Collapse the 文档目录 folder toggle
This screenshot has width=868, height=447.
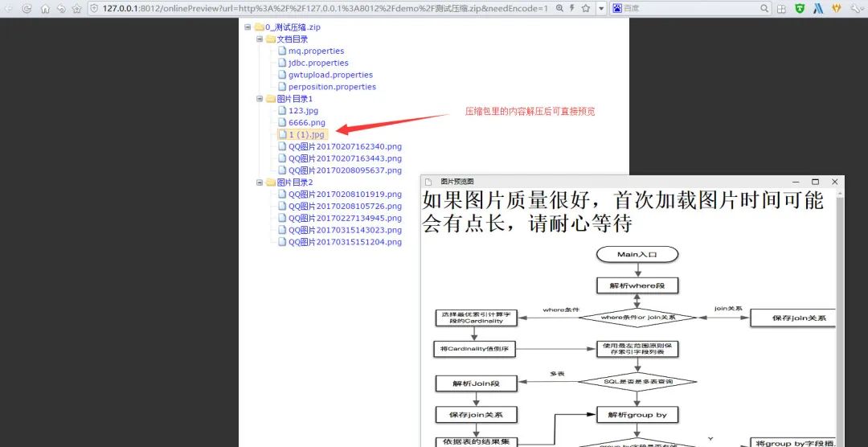point(259,39)
